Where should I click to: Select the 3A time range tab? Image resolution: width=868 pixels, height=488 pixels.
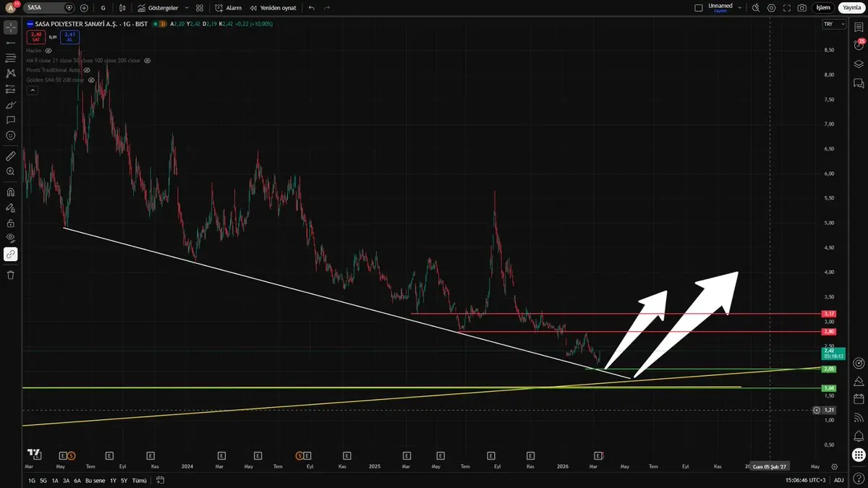[66, 480]
